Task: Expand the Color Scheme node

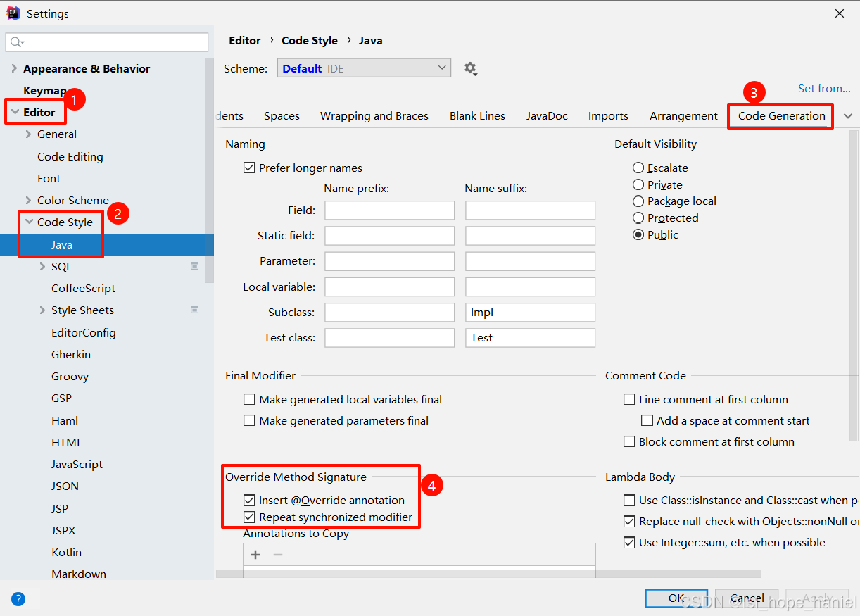Action: tap(29, 200)
